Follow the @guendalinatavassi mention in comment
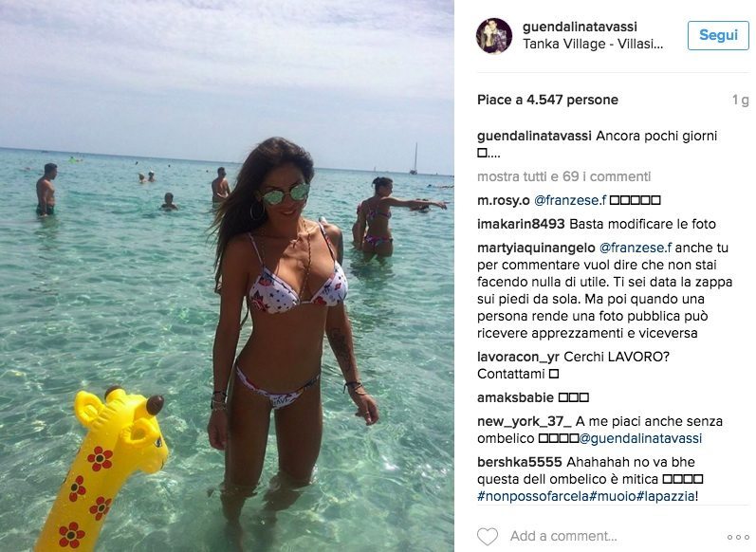 tap(640, 438)
